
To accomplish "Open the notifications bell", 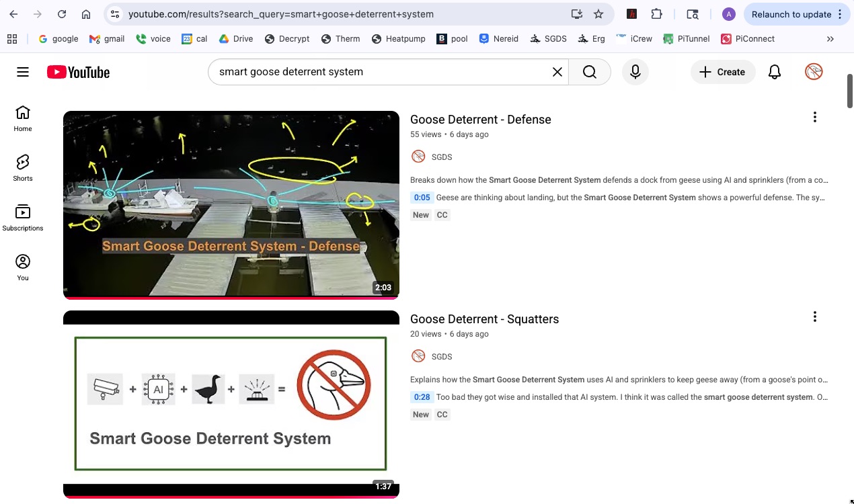I will click(x=775, y=72).
